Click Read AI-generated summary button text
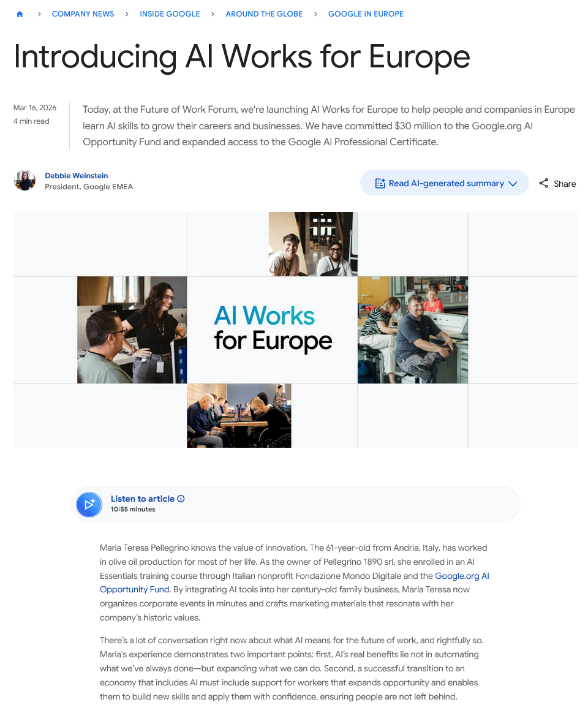 [x=446, y=183]
